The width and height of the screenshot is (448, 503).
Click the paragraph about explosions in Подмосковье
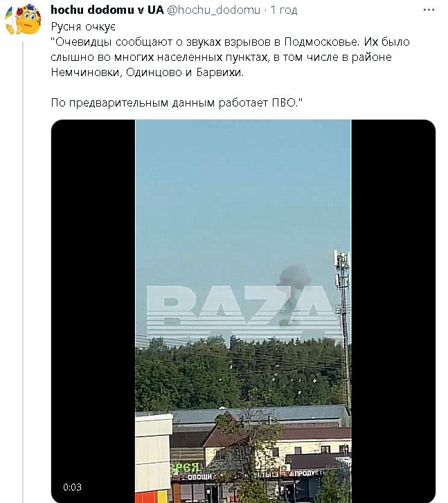click(231, 57)
